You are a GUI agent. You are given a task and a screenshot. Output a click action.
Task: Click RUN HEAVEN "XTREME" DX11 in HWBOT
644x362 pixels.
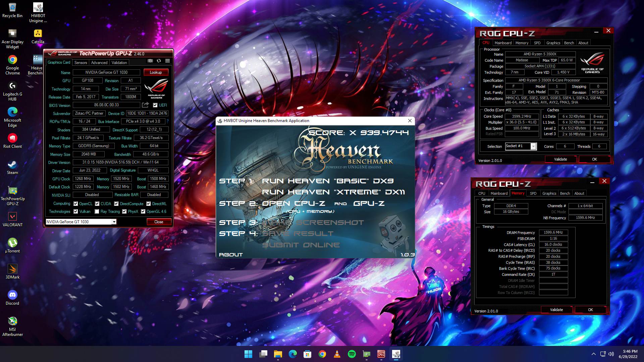pos(333,192)
